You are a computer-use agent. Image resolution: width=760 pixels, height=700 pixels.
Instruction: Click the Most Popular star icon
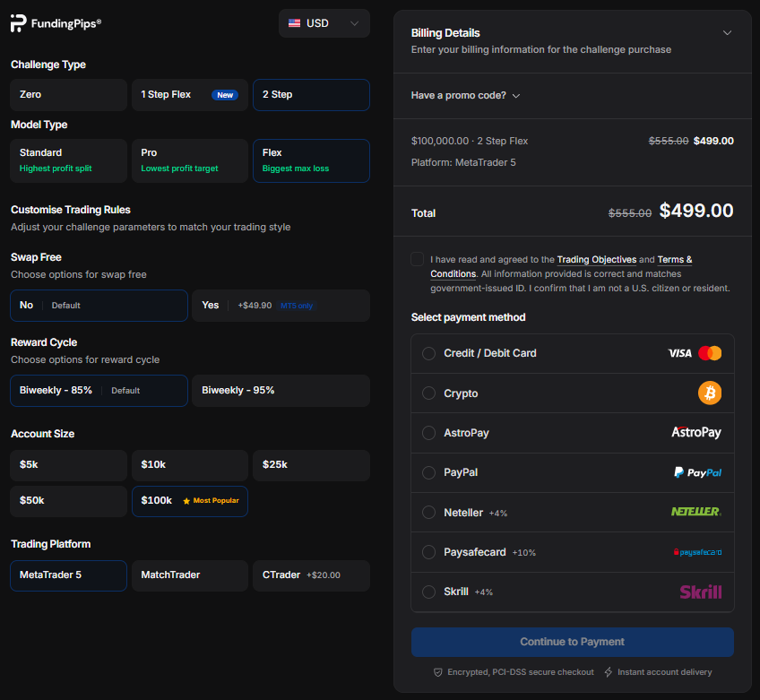point(186,501)
